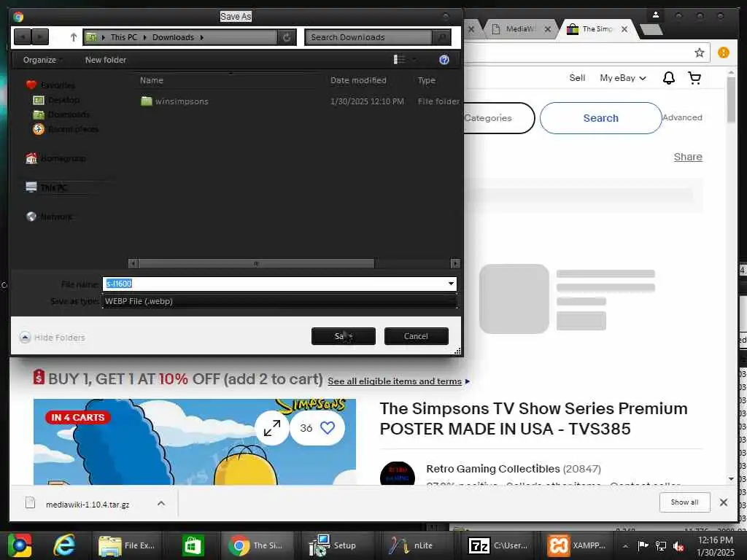Screen dimensions: 747x560
Task: Open XAMPP taskbar item
Action: [x=576, y=545]
